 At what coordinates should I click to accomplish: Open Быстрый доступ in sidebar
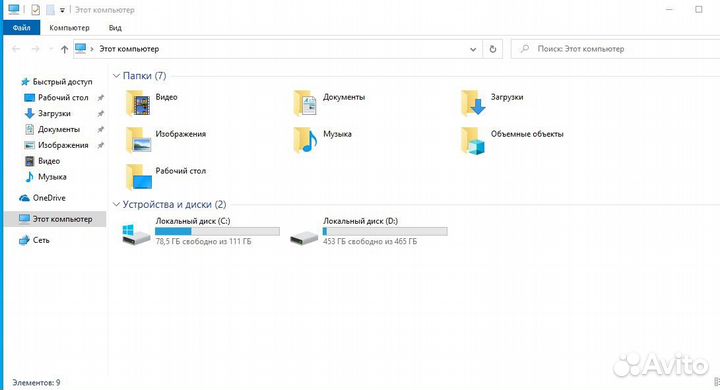[56, 82]
